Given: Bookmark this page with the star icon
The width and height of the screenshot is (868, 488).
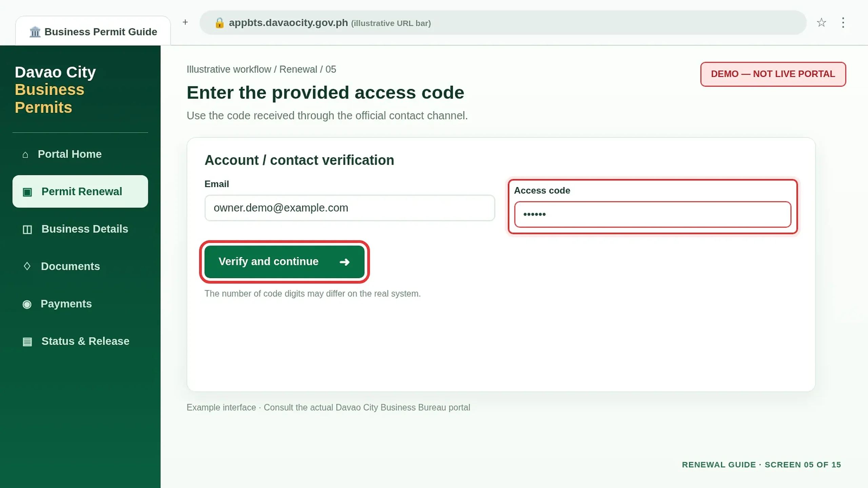Looking at the screenshot, I should [x=821, y=23].
